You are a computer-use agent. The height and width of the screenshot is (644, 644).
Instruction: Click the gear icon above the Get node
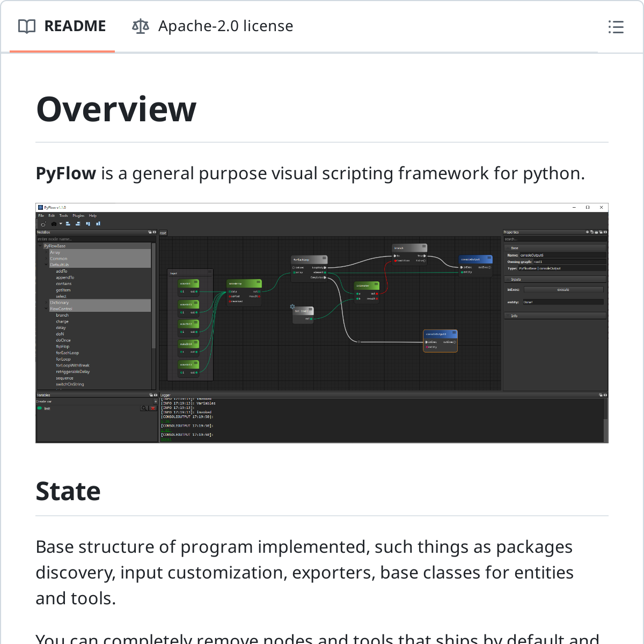(x=292, y=306)
